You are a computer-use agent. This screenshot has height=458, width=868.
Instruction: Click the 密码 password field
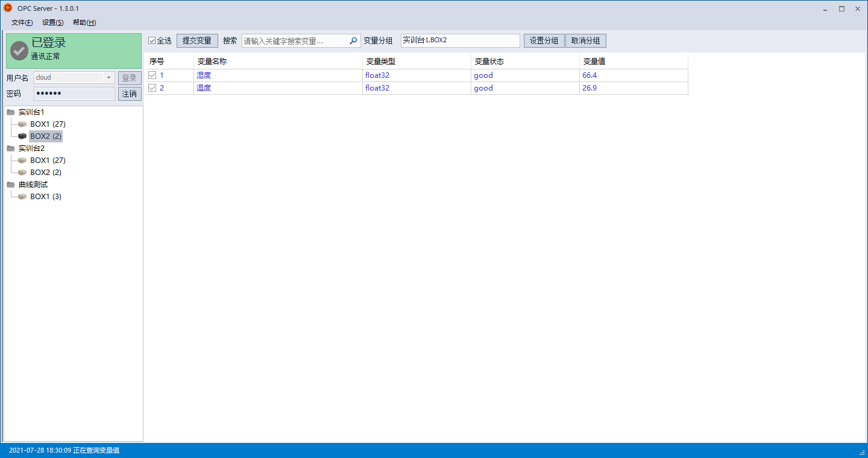pos(74,94)
